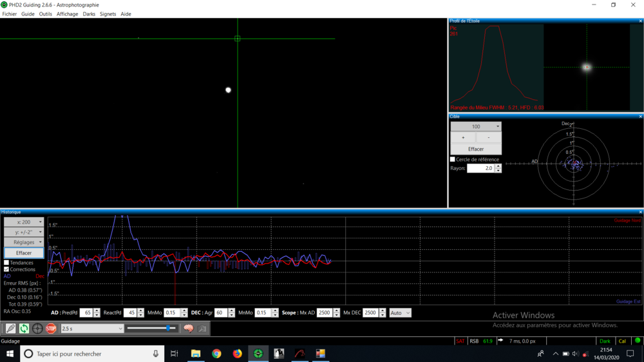Open the x: 200 scale dropdown

click(x=24, y=222)
